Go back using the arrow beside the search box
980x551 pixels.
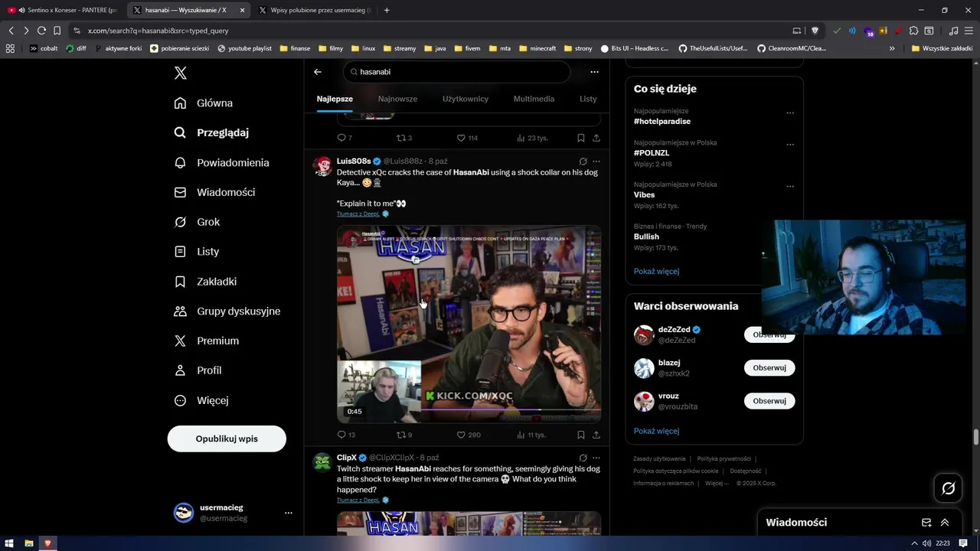(x=318, y=72)
